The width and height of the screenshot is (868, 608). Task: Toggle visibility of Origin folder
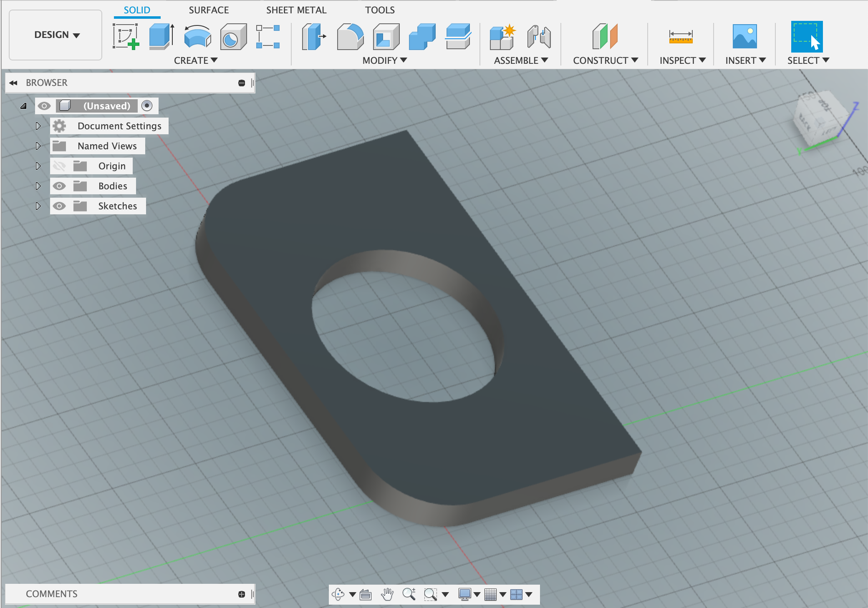59,166
